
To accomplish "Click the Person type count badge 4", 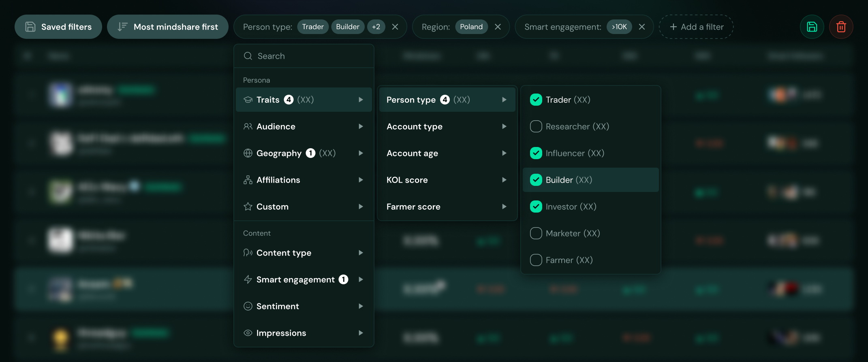I will click(445, 100).
